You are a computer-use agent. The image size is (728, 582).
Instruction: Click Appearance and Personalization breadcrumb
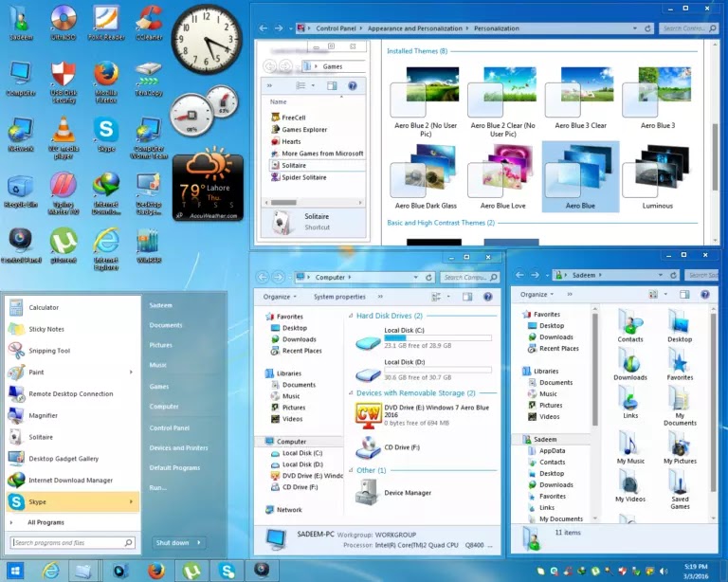point(414,28)
